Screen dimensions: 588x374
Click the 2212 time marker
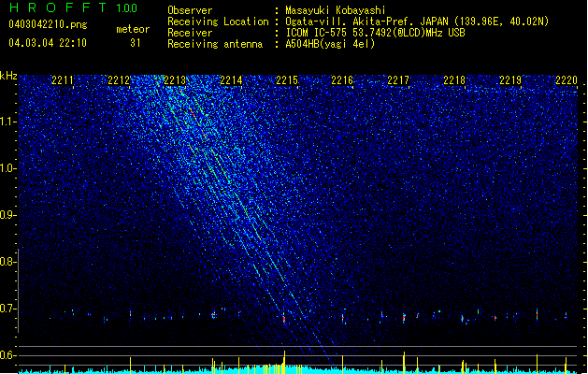point(119,80)
